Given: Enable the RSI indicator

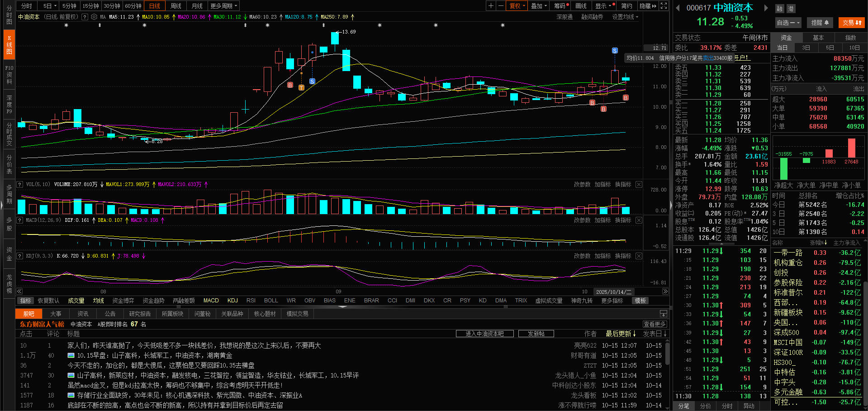Looking at the screenshot, I should point(251,301).
